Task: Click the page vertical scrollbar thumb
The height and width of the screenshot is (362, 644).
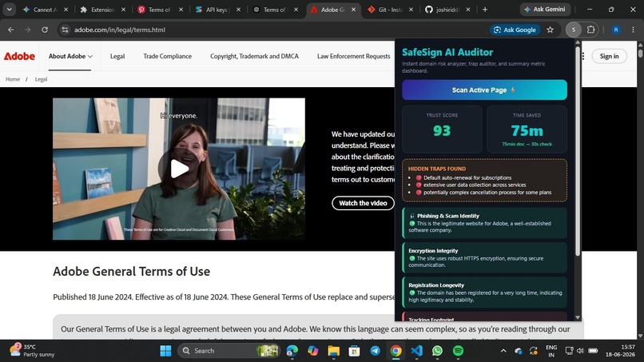Action: tap(640, 53)
